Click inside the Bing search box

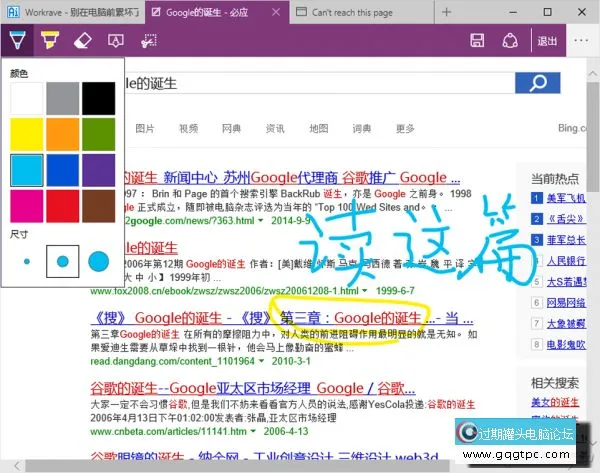(x=320, y=83)
